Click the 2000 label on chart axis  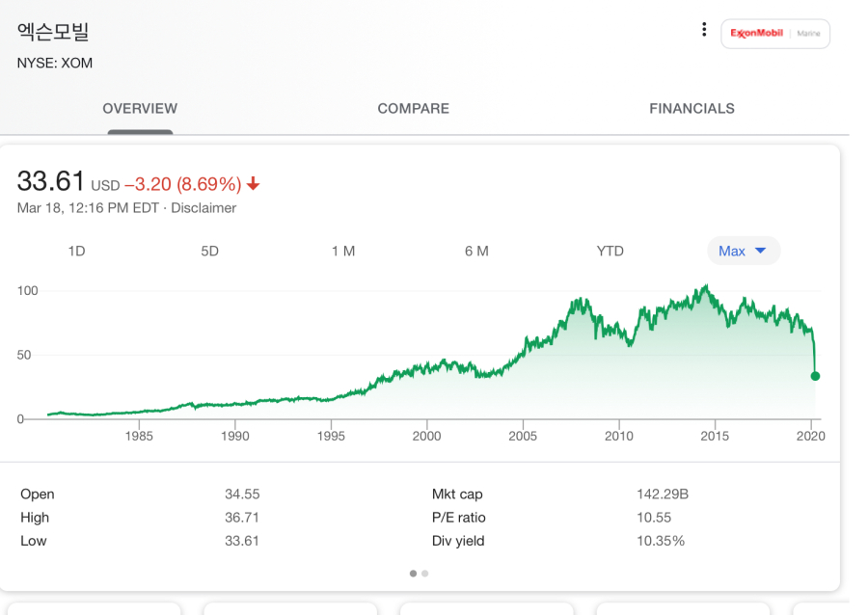tap(427, 436)
